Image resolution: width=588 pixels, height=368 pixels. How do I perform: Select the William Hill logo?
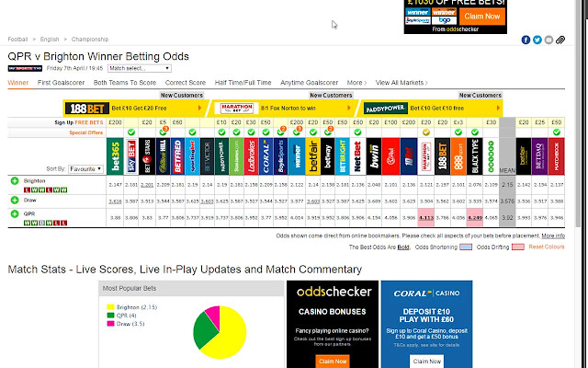pos(163,156)
